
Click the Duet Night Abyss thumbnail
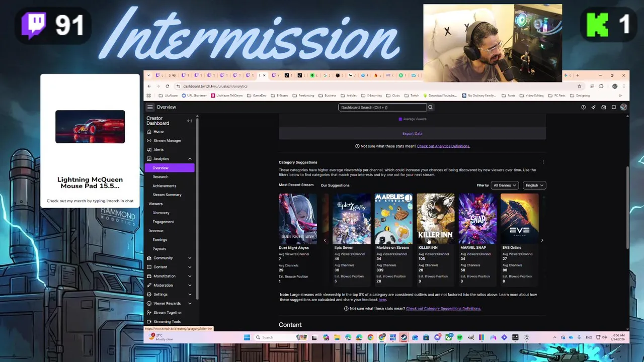point(298,219)
